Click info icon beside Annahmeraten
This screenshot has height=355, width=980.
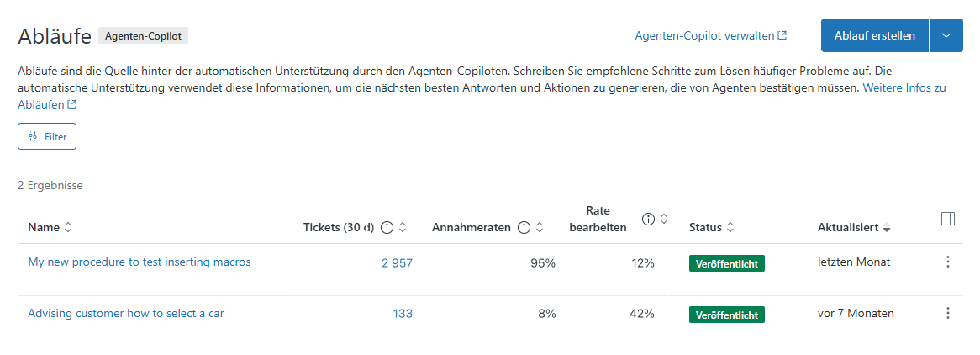(x=524, y=227)
